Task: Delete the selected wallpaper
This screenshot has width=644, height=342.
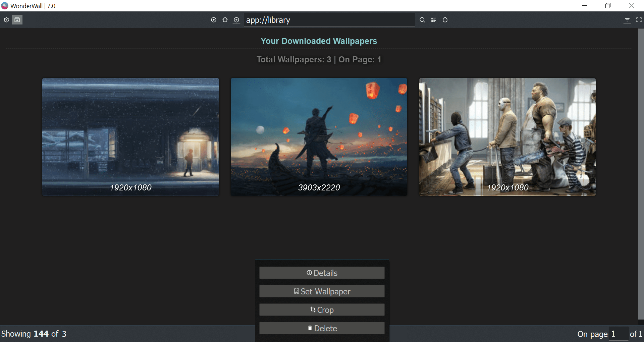Action: [322, 328]
